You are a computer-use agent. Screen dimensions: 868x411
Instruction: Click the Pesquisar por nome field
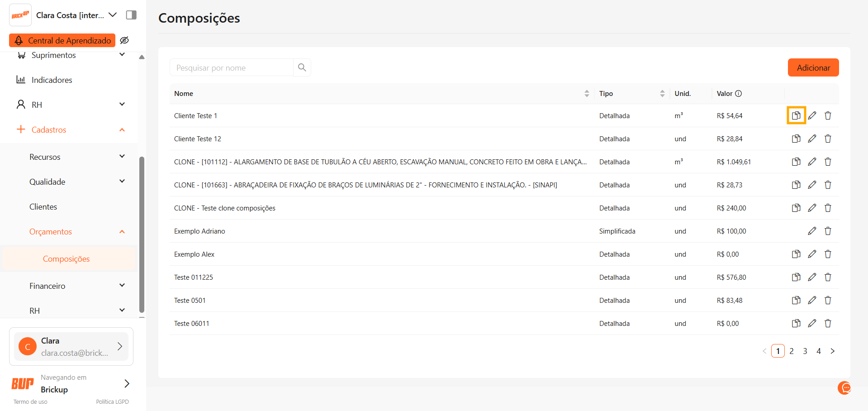coord(232,67)
